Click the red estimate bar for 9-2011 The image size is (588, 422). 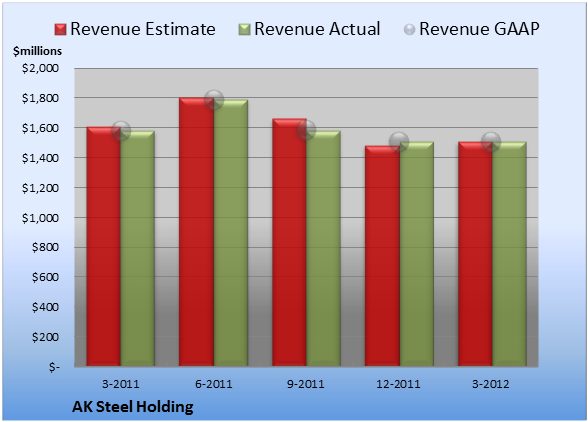(x=290, y=242)
